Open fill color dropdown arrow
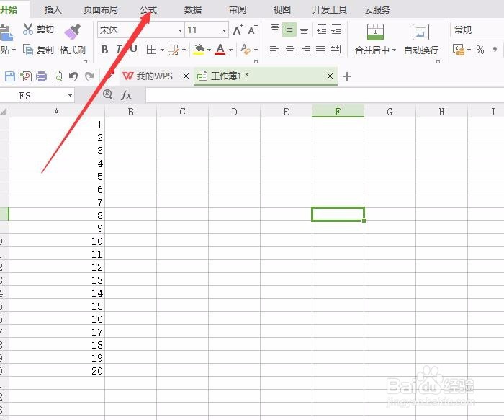The image size is (504, 420). tap(209, 50)
